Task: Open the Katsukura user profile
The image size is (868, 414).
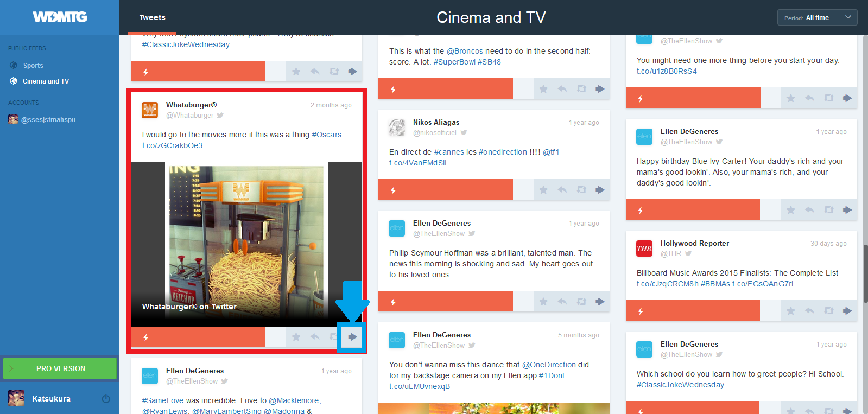Action: point(51,399)
